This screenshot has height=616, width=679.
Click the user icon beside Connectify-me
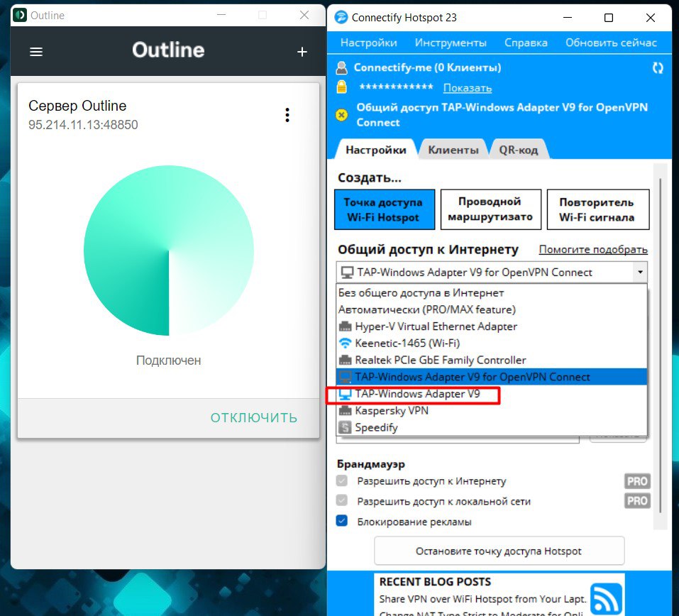click(342, 68)
